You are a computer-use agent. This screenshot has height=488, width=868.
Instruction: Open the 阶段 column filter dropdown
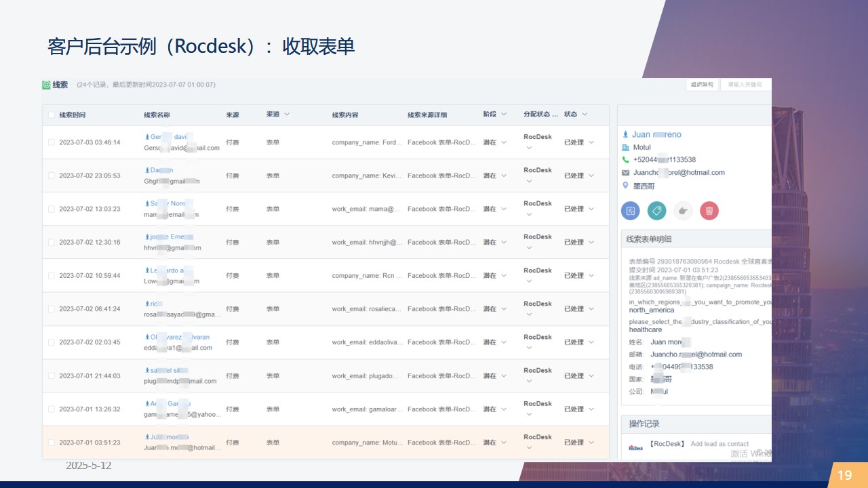[503, 115]
